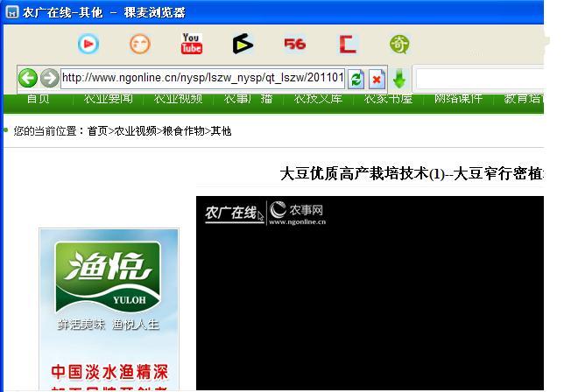Follow the 其他 breadcrumb link
Viewport: 571px width, 392px height.
pyautogui.click(x=221, y=131)
